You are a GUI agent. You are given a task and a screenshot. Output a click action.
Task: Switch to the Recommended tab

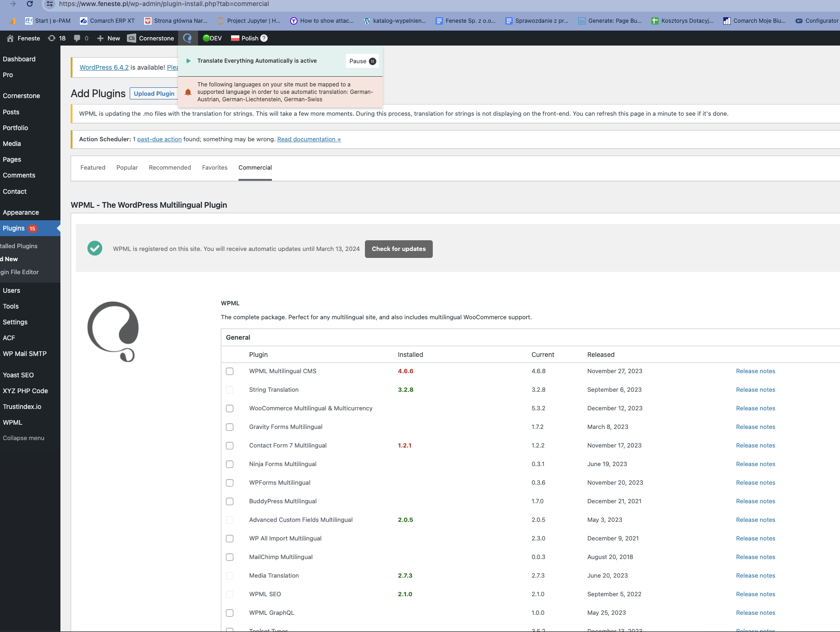click(170, 167)
